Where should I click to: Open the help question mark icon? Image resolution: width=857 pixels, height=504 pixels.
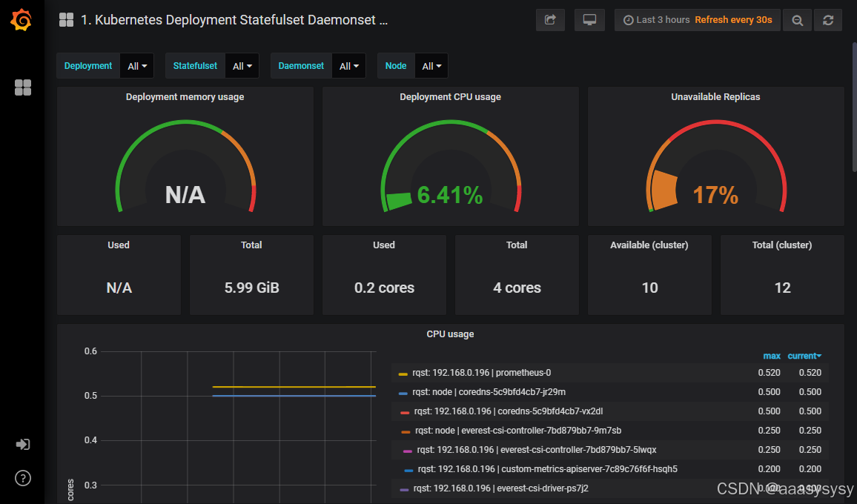pyautogui.click(x=22, y=478)
